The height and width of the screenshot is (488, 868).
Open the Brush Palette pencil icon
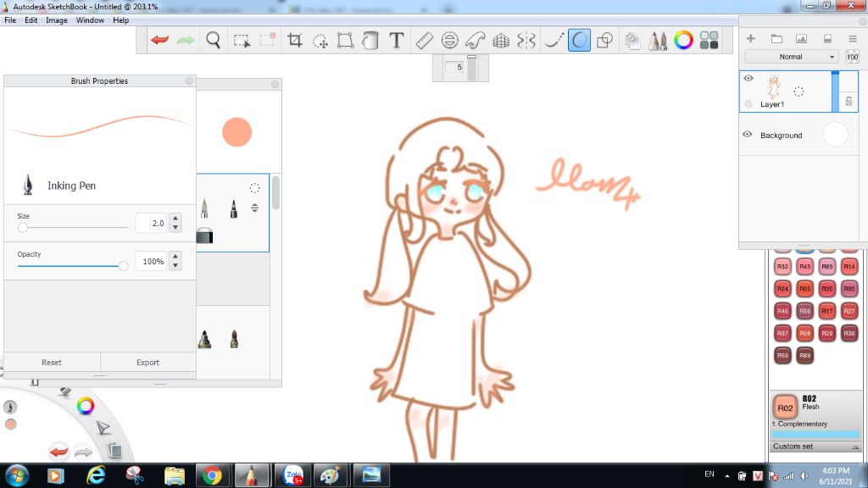[658, 41]
